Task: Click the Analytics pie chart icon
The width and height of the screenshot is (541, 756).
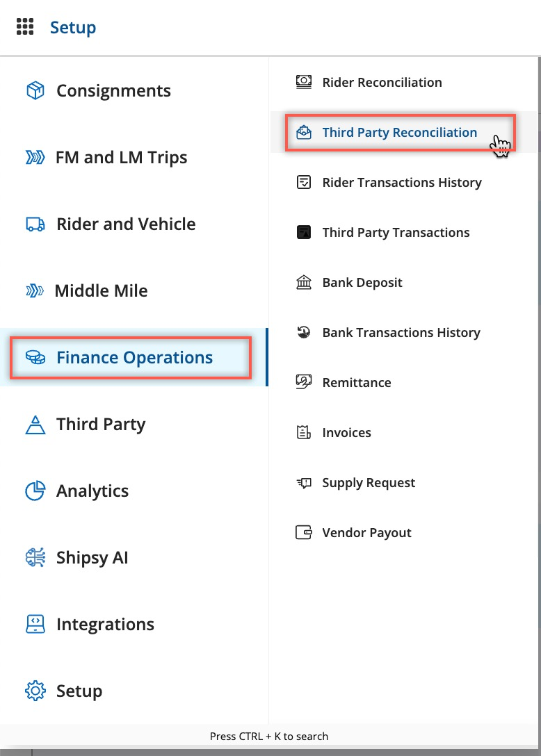Action: 35,491
